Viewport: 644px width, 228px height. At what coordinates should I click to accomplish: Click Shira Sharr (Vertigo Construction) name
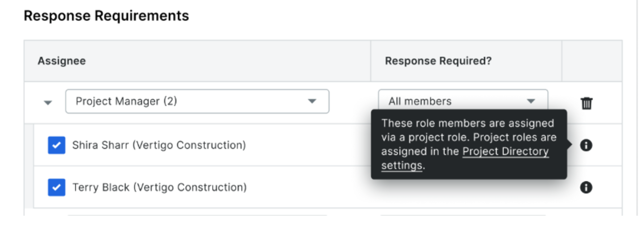pos(159,145)
